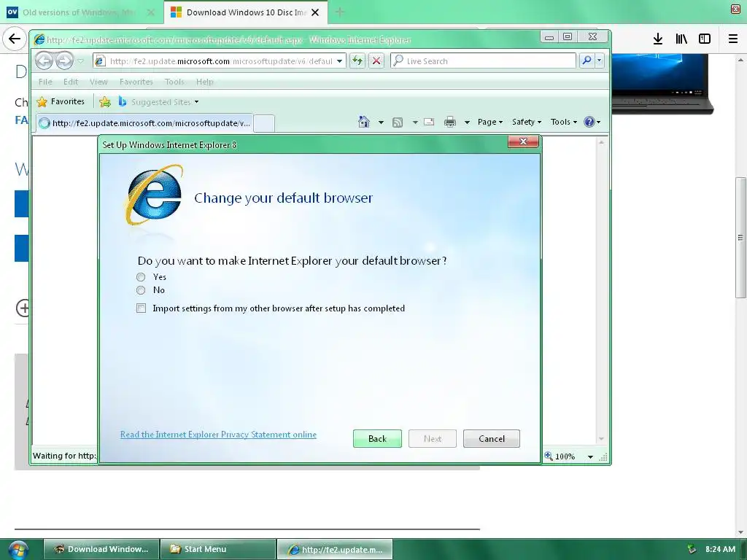Screen dimensions: 747x560
Task: Close the Download Windows 10 tab
Action: point(315,12)
